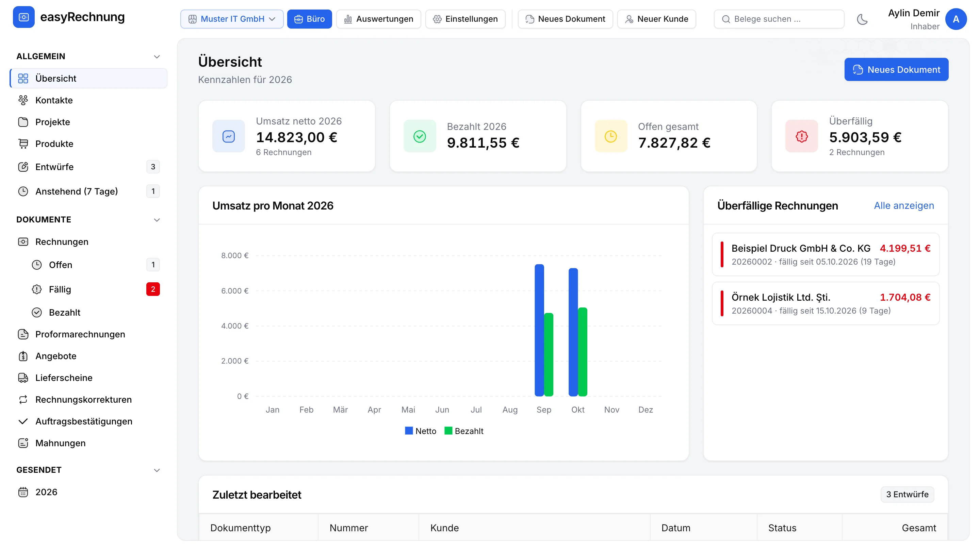This screenshot has width=980, height=551.
Task: Open Kontakte from the sidebar
Action: point(88,100)
